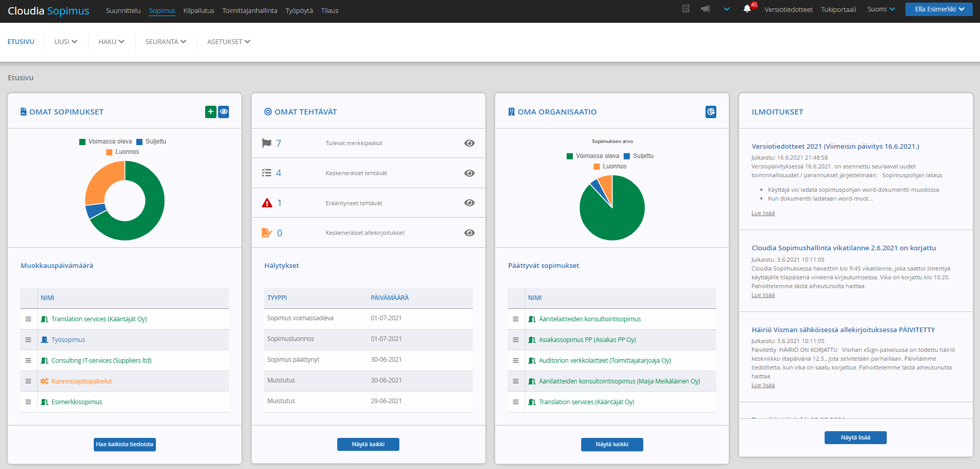The width and height of the screenshot is (980, 469).
Task: Open the Suomi language dropdown
Action: pyautogui.click(x=881, y=9)
